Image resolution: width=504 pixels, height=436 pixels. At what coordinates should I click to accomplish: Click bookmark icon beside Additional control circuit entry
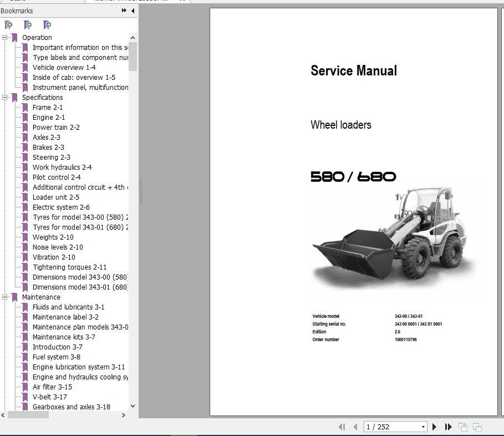[25, 187]
